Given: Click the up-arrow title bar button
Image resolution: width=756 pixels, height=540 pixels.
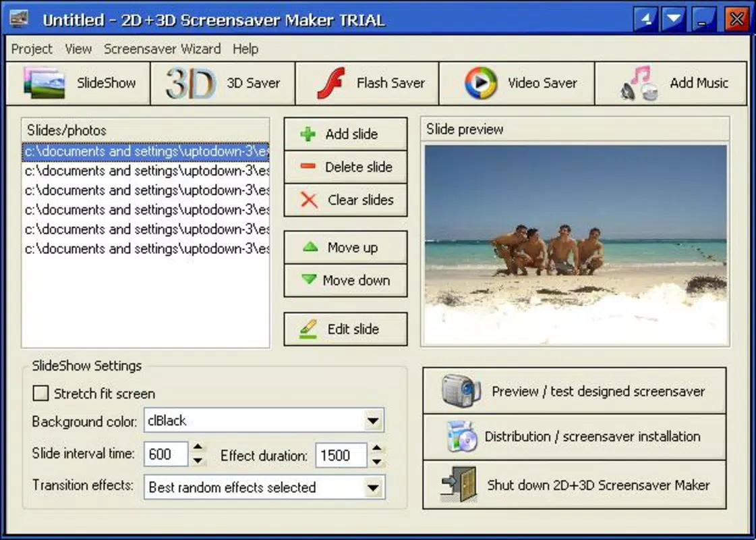Looking at the screenshot, I should click(x=645, y=20).
